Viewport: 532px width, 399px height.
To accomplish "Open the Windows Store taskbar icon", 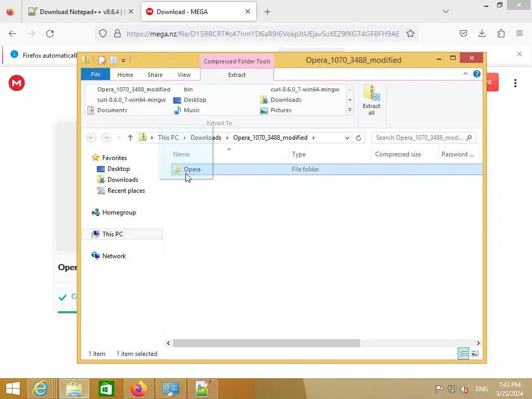I will pyautogui.click(x=106, y=389).
